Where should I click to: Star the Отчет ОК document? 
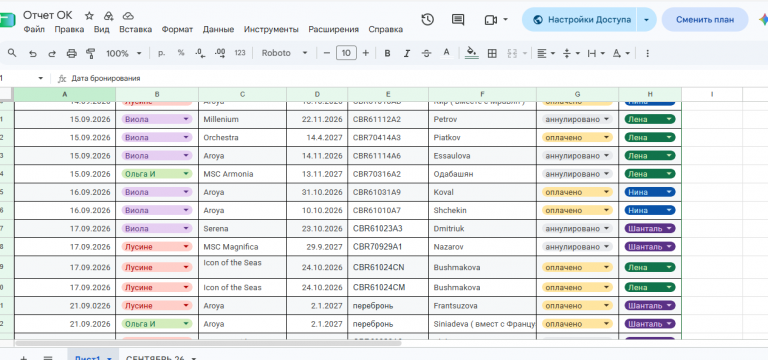click(x=89, y=16)
